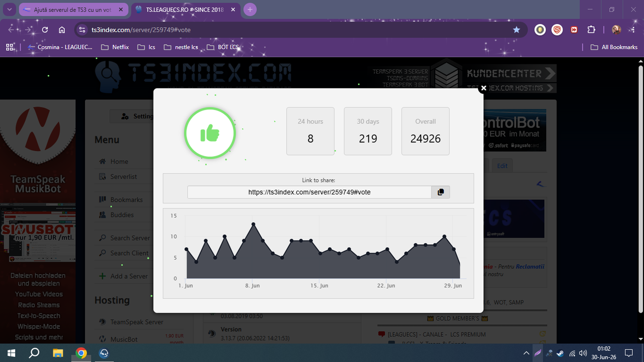Select the share link URL field
The image size is (644, 362).
pos(309,192)
